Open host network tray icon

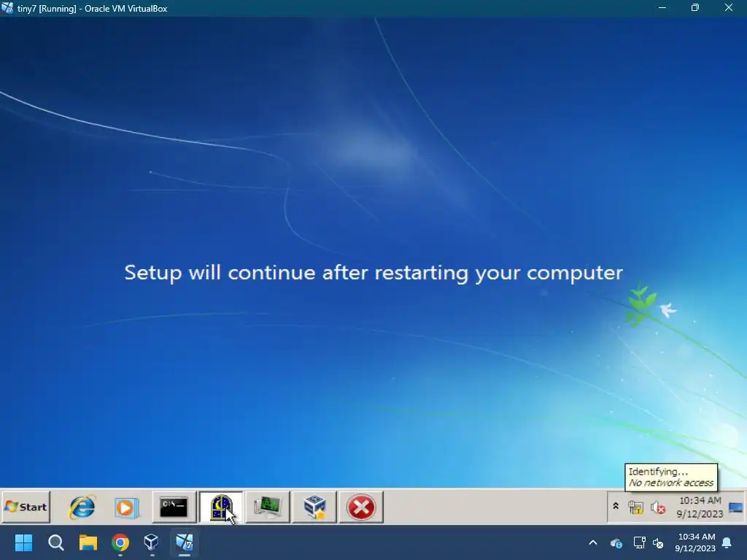click(639, 542)
